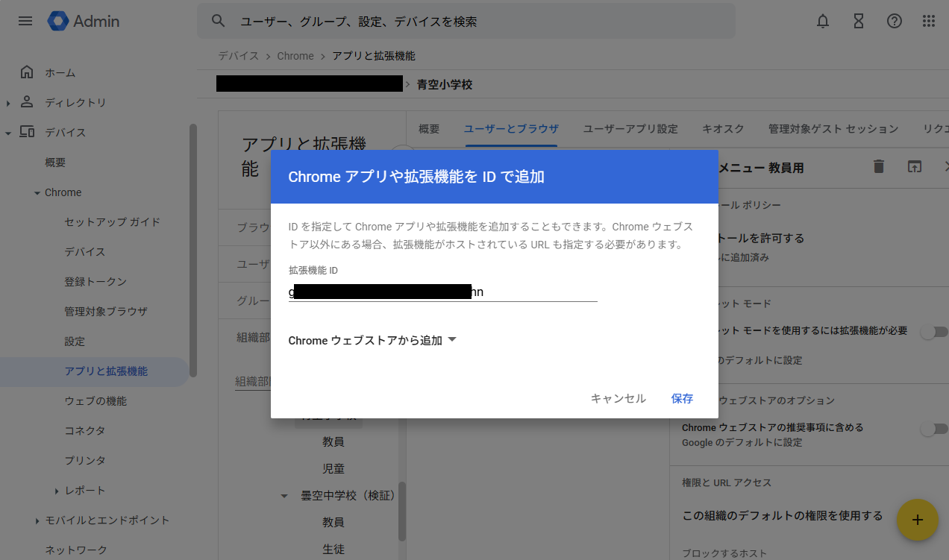Switch to the キオスク tab
The image size is (949, 560).
point(722,129)
